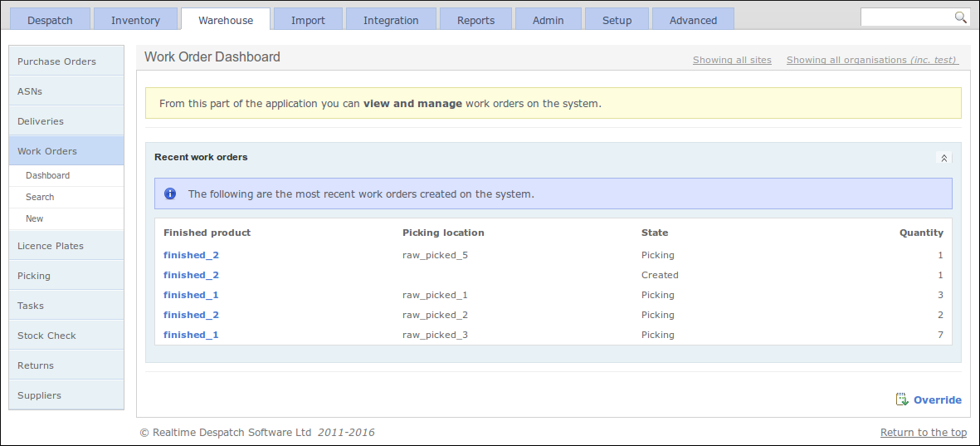Select Returns in the sidebar
The width and height of the screenshot is (980, 446).
pyautogui.click(x=66, y=366)
